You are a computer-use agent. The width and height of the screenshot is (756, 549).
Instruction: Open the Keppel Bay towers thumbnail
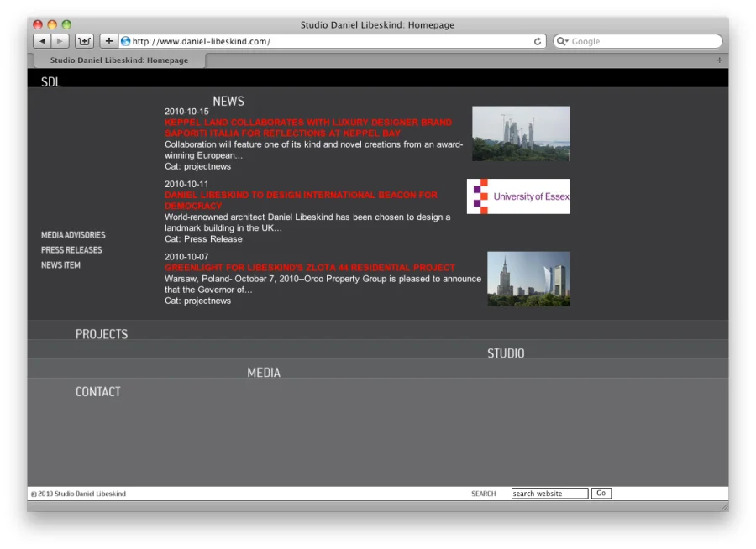coord(521,133)
